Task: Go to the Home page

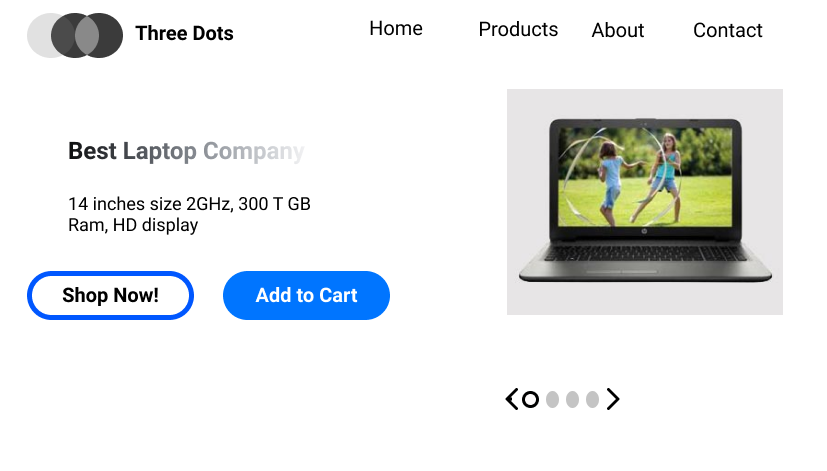Action: click(x=396, y=29)
